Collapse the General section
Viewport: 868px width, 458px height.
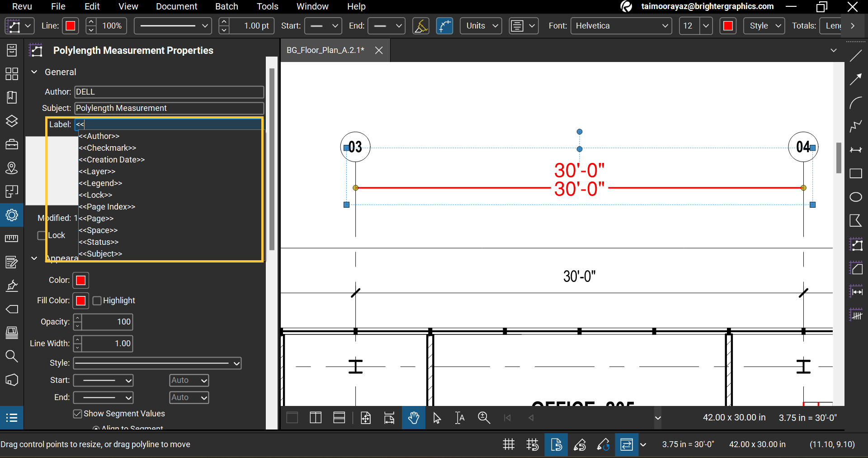pos(34,72)
